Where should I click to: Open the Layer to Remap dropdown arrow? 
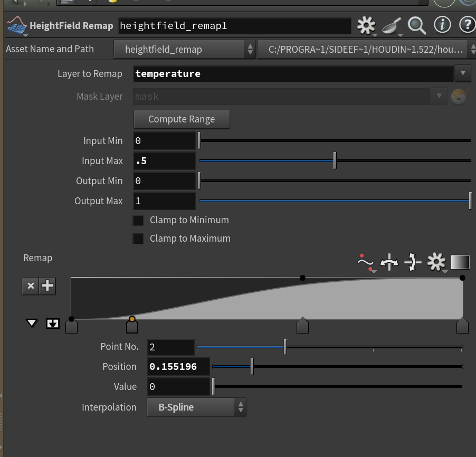(x=462, y=73)
